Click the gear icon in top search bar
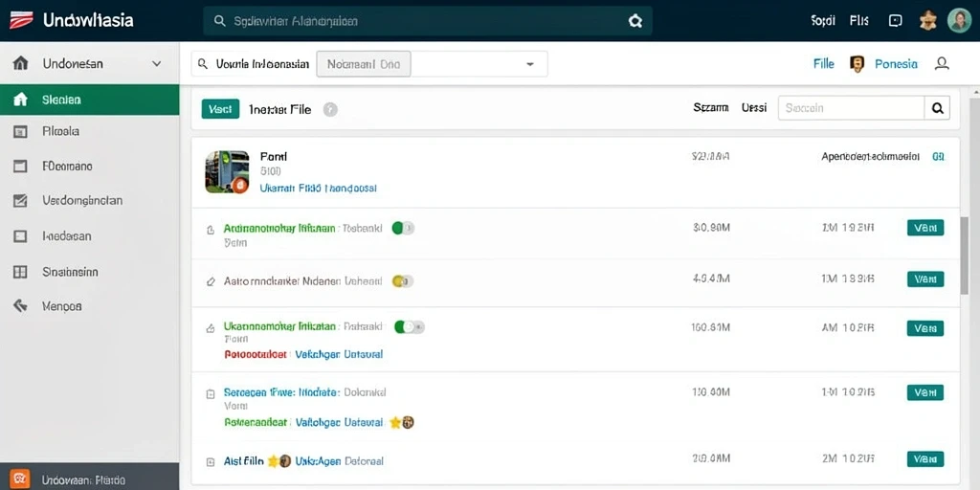This screenshot has height=490, width=980. point(635,21)
